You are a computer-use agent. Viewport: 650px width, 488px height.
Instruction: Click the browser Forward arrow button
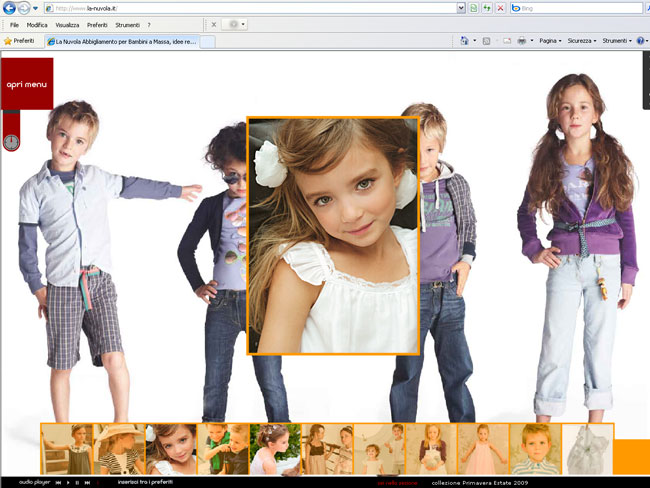(x=24, y=8)
